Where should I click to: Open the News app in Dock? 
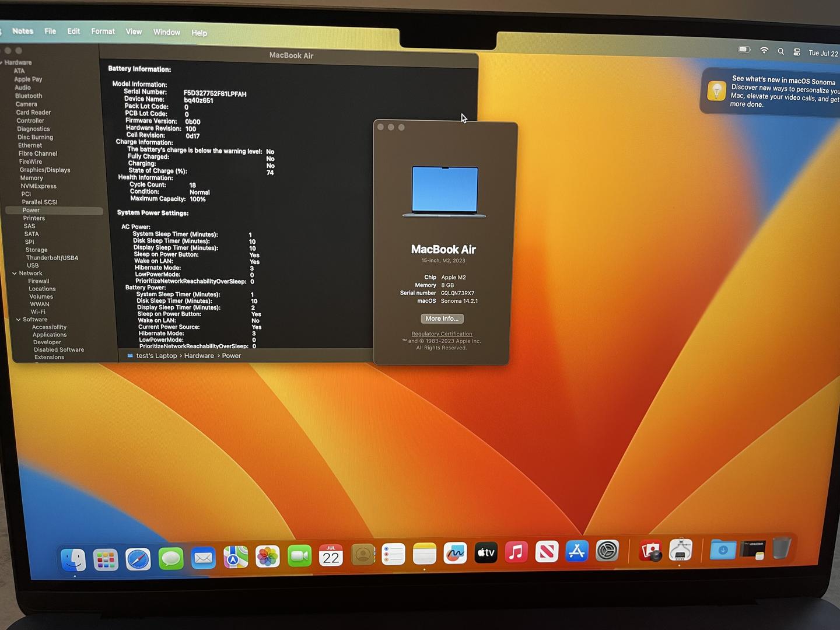547,551
